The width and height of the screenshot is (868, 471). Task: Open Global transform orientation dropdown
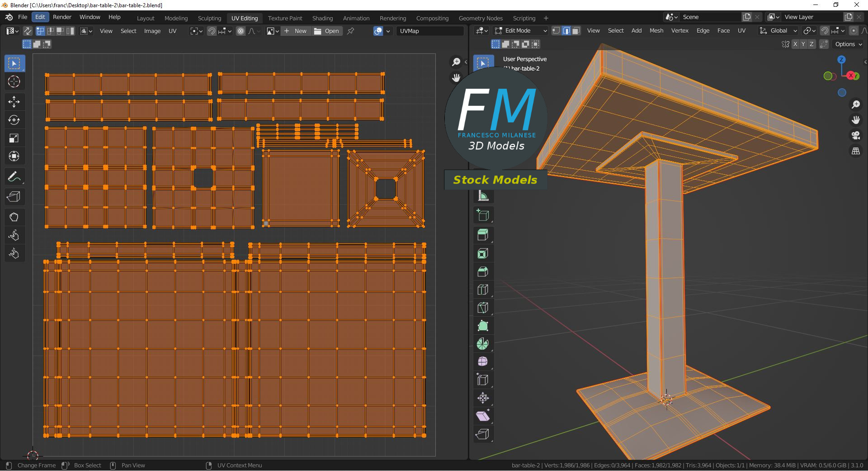click(778, 31)
